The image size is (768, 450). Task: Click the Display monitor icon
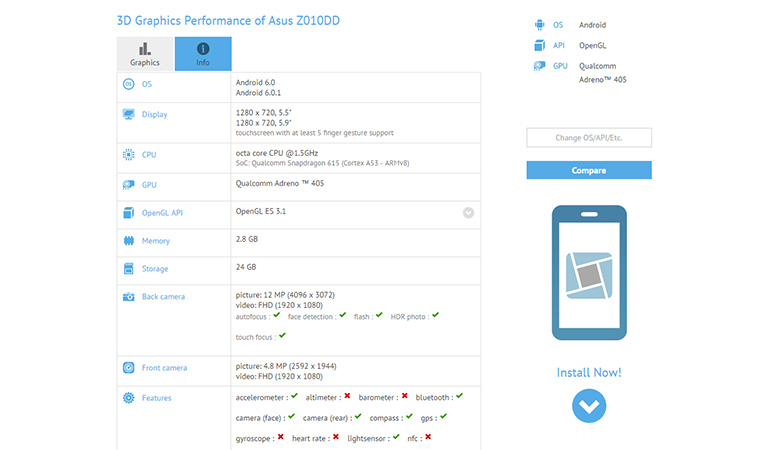coord(128,114)
